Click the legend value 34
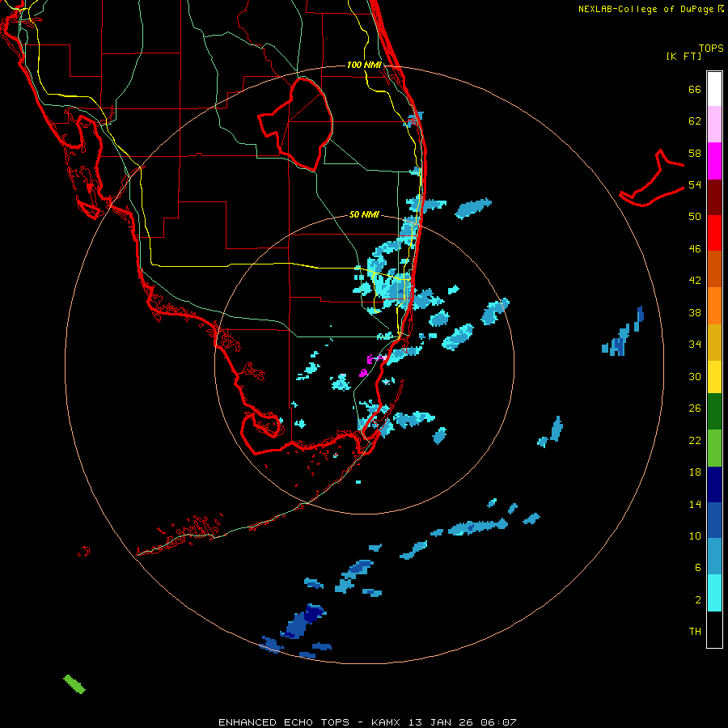This screenshot has width=728, height=728. [x=695, y=345]
